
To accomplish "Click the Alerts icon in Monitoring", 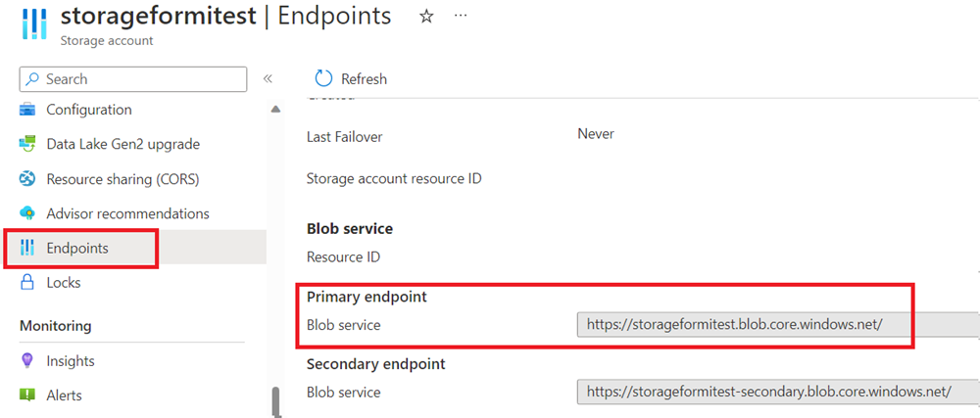I will 27,395.
